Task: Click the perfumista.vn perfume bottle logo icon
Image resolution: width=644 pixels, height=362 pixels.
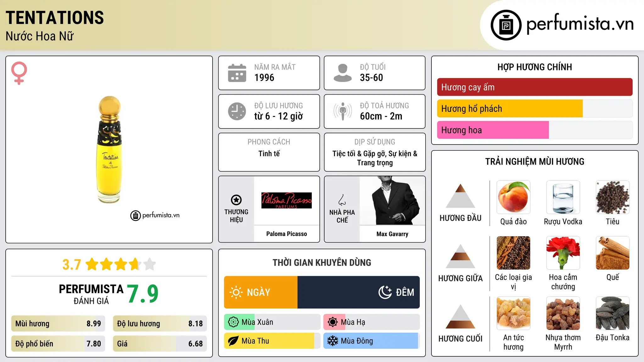Action: click(x=506, y=25)
